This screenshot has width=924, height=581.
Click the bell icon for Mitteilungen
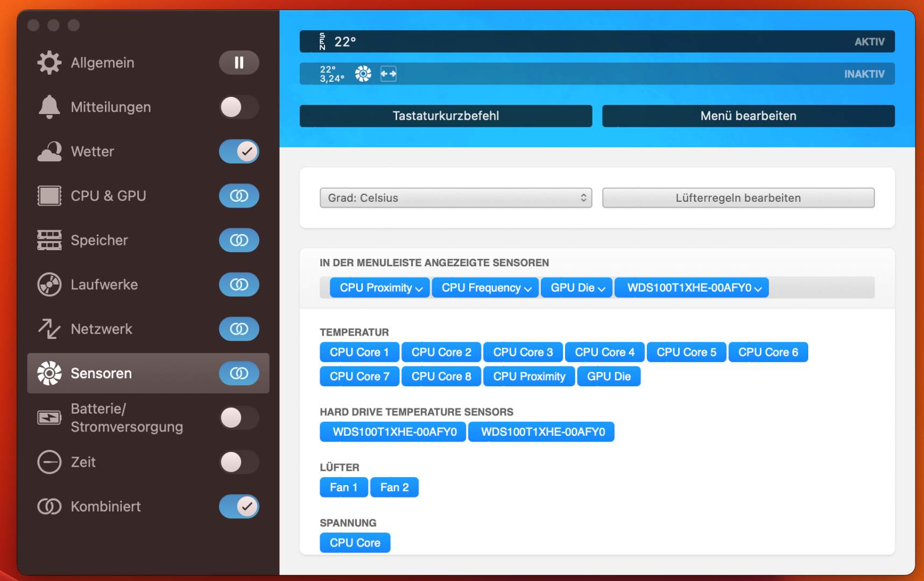tap(49, 107)
